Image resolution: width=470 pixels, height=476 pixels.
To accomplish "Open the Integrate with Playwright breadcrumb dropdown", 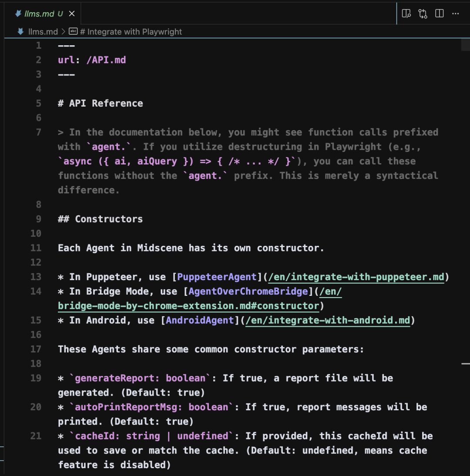I will [131, 31].
